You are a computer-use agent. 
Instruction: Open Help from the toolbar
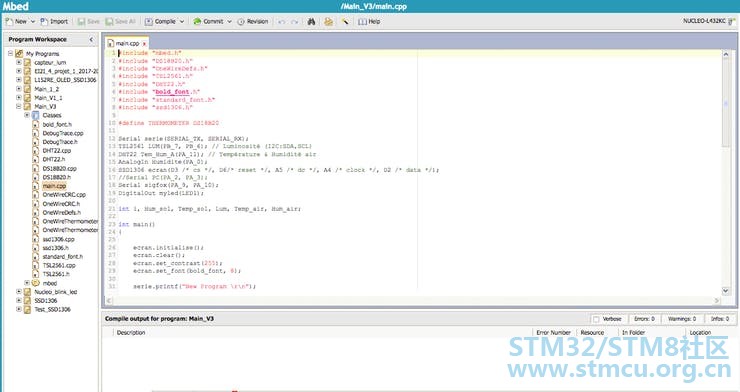click(x=369, y=22)
